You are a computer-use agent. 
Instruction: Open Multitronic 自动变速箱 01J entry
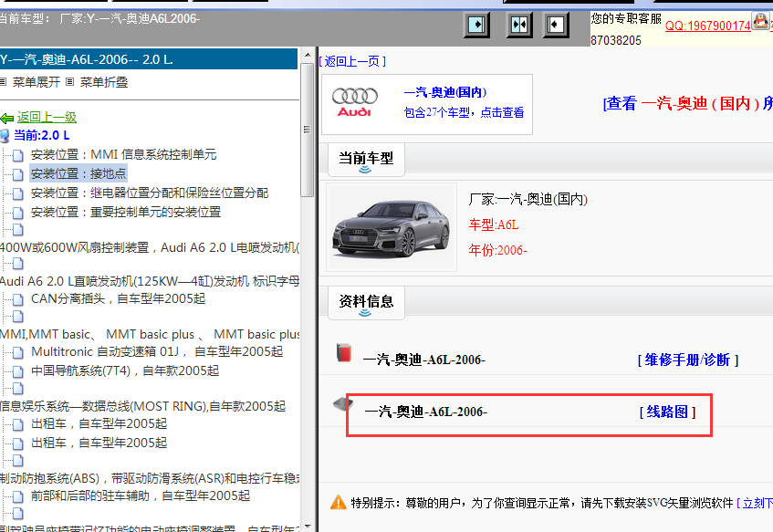[x=157, y=351]
